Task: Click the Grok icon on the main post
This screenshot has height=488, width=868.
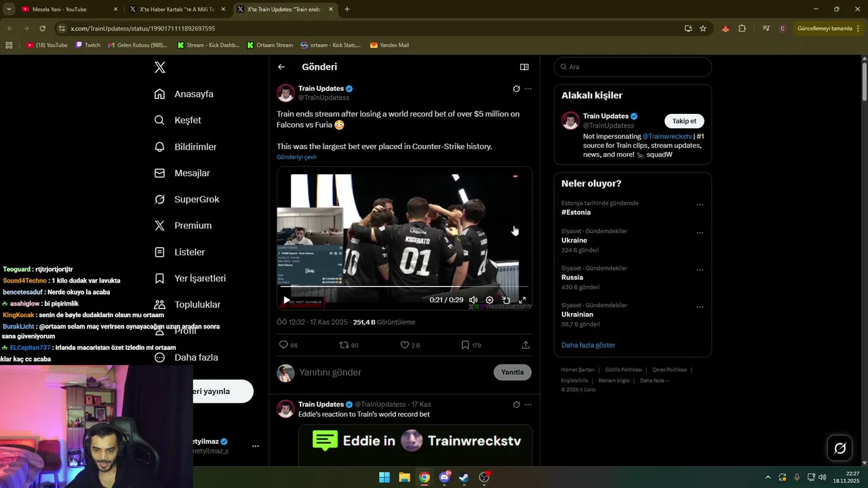Action: pos(516,89)
